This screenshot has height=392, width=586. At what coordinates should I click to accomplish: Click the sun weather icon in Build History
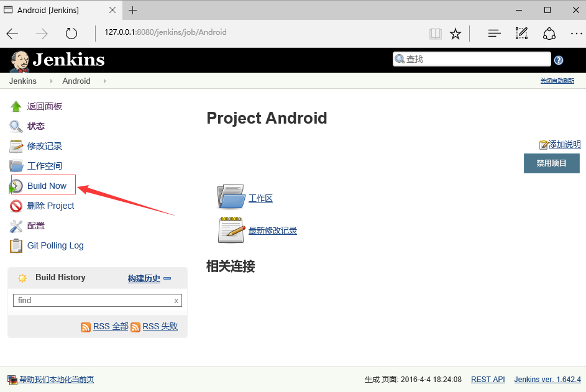22,278
